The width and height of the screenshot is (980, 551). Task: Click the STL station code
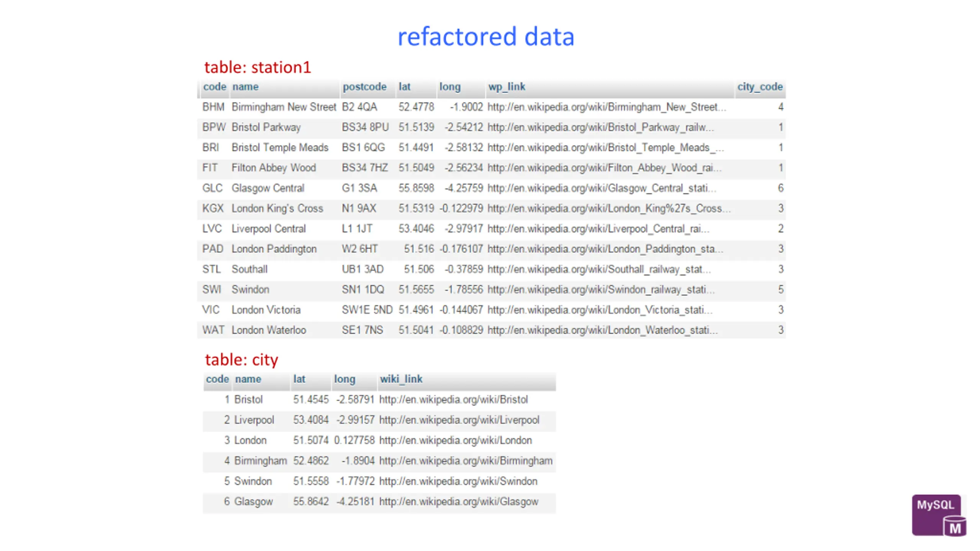[x=211, y=269]
